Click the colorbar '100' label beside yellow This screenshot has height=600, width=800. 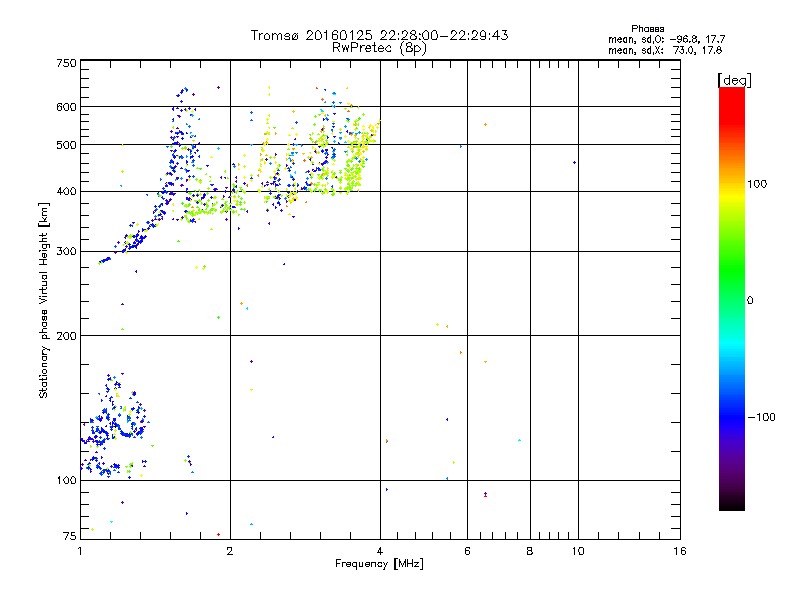[x=757, y=184]
